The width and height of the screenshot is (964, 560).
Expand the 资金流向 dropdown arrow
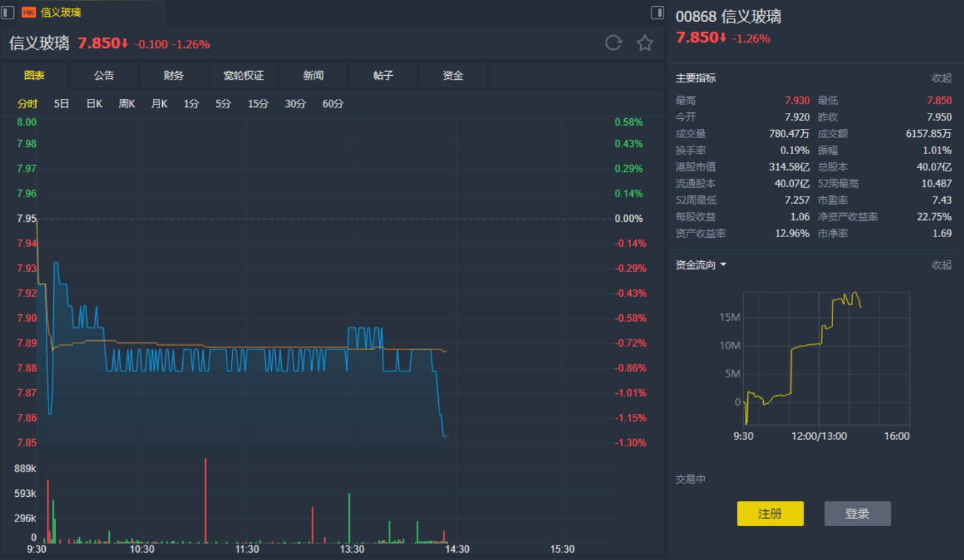723,264
